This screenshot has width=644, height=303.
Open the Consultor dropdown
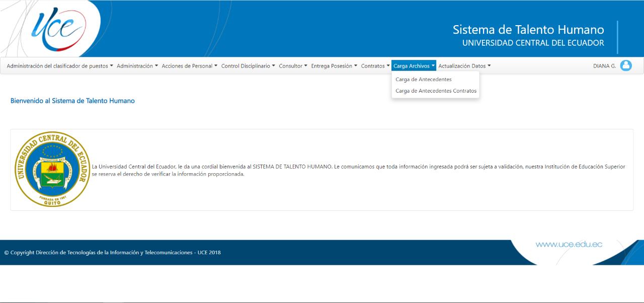[293, 66]
